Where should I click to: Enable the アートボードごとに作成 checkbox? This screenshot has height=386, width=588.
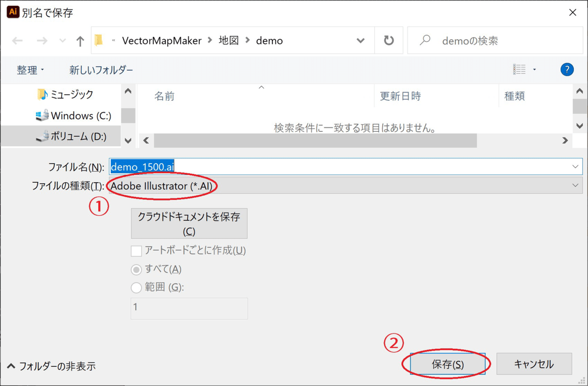click(x=136, y=251)
